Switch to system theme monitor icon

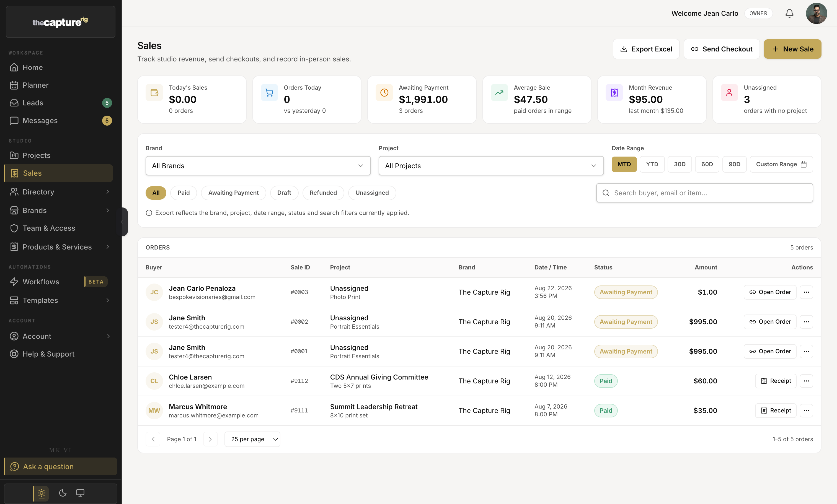point(80,493)
